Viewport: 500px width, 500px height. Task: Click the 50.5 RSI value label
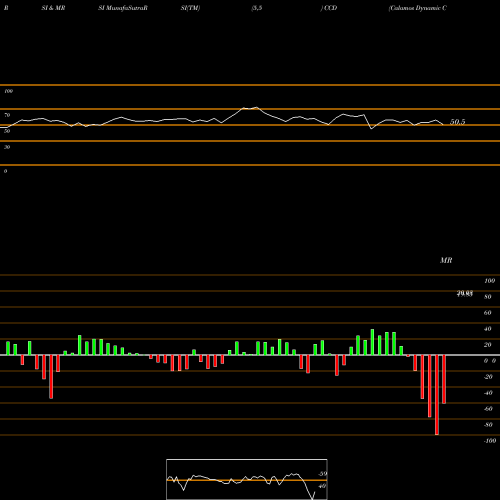click(457, 122)
